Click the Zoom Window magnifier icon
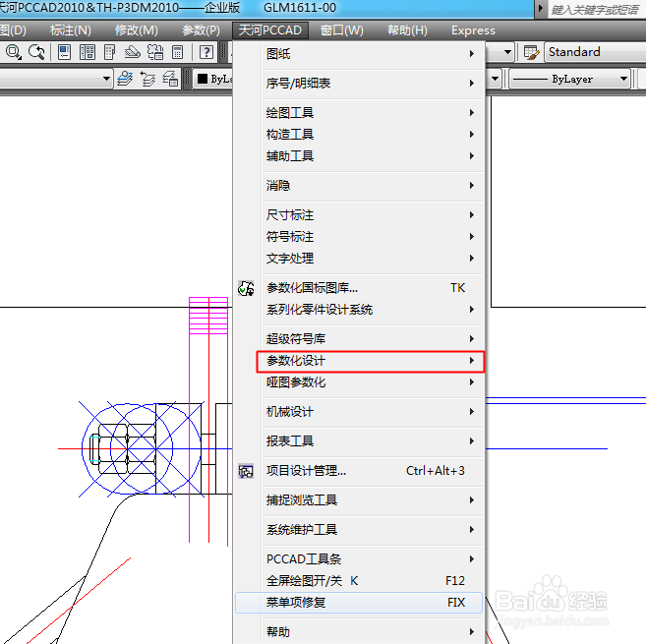The height and width of the screenshot is (644, 646). 14,52
